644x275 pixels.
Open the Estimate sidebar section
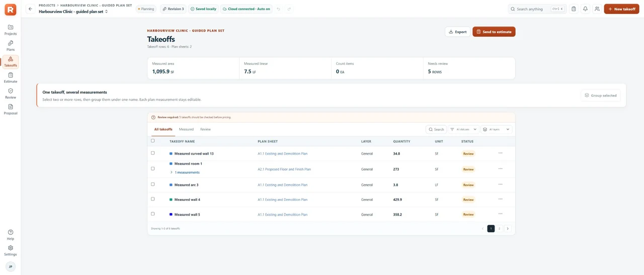[x=11, y=78]
